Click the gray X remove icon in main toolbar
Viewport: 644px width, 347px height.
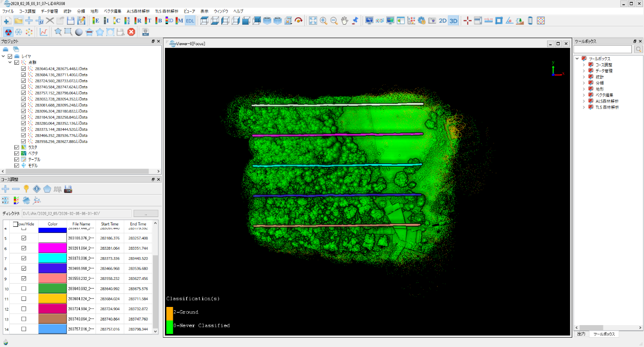(50, 20)
